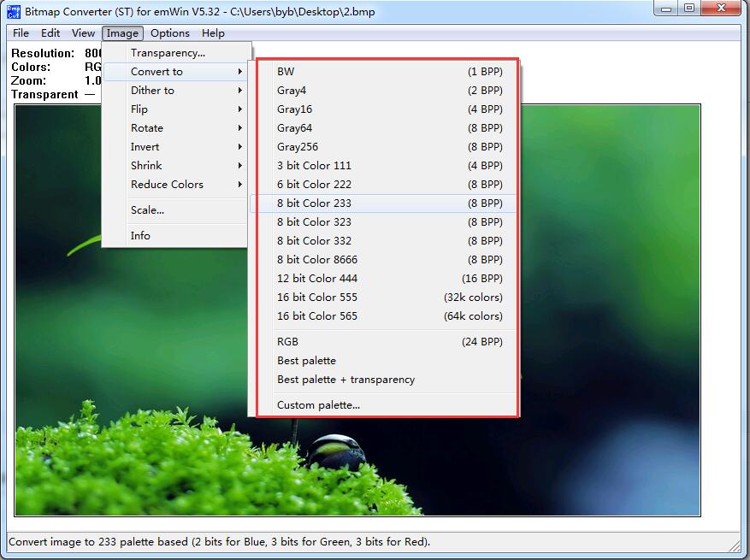Choose Best palette + transparency
The width and height of the screenshot is (750, 560).
pos(384,380)
